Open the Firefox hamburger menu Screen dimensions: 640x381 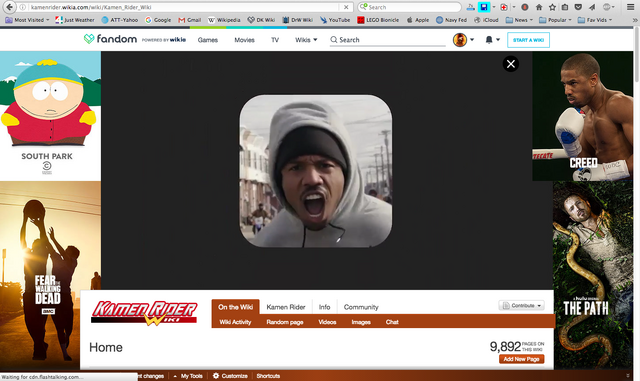[631, 7]
